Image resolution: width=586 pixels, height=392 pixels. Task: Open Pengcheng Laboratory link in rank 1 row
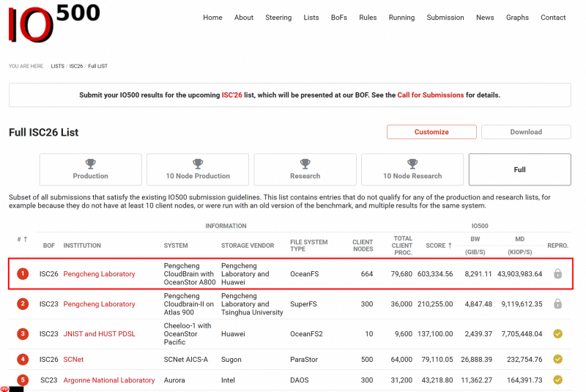[99, 274]
